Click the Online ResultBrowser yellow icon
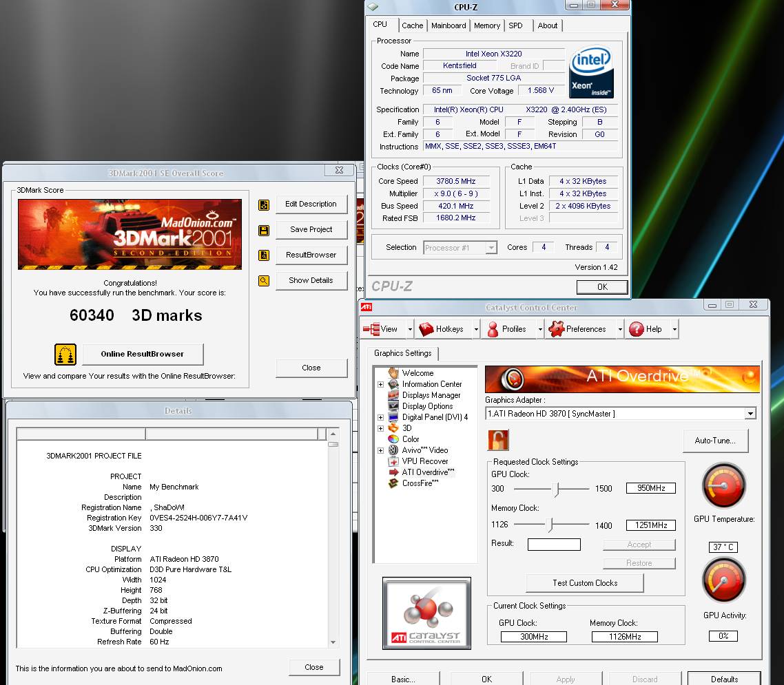Viewport: 784px width, 685px height. click(65, 355)
